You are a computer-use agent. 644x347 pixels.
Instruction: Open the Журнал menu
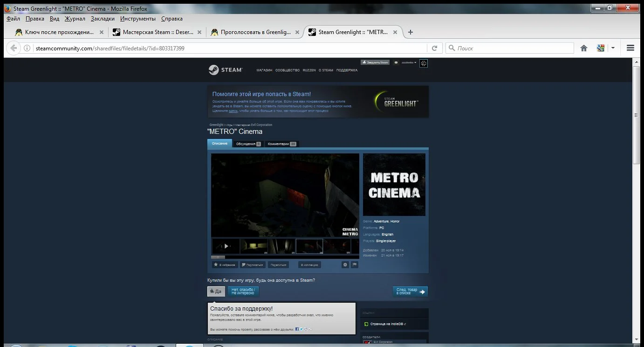pyautogui.click(x=75, y=19)
